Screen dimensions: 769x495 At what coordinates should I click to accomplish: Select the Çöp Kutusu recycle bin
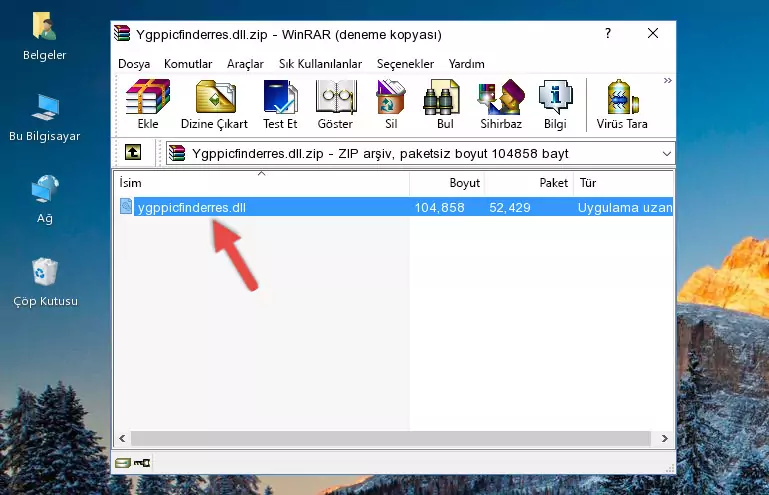(x=45, y=283)
